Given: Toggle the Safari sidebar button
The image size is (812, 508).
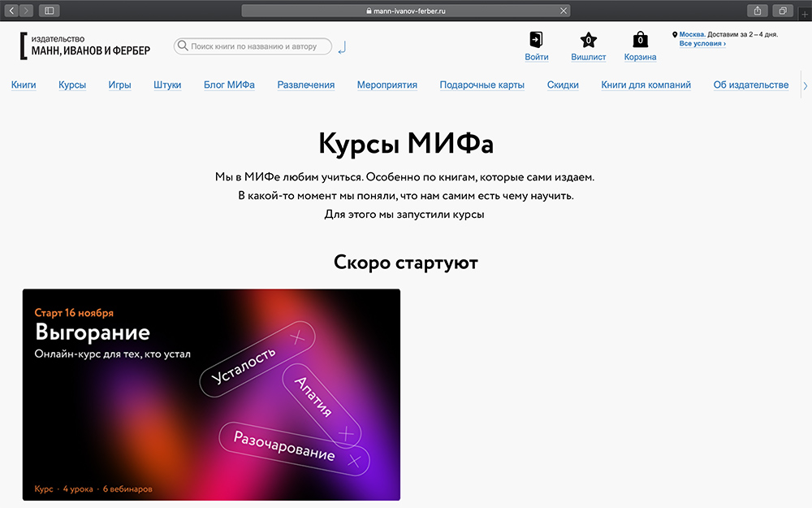Looking at the screenshot, I should click(x=50, y=11).
